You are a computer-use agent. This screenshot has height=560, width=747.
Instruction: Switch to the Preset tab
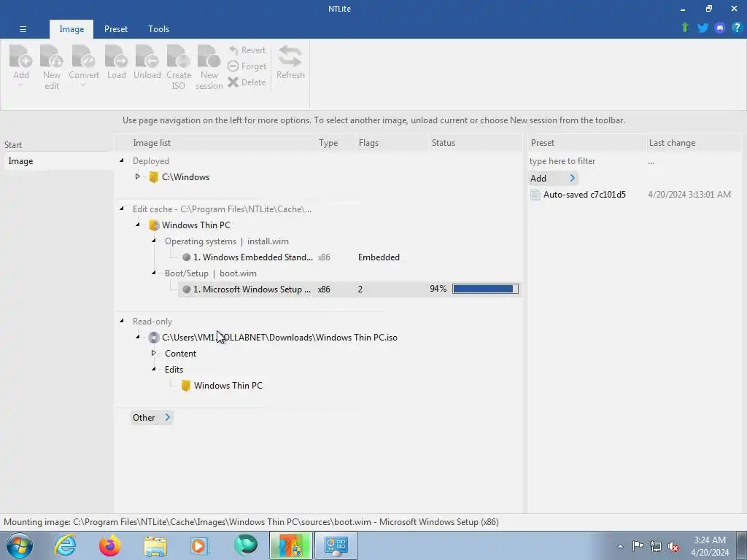pyautogui.click(x=116, y=29)
